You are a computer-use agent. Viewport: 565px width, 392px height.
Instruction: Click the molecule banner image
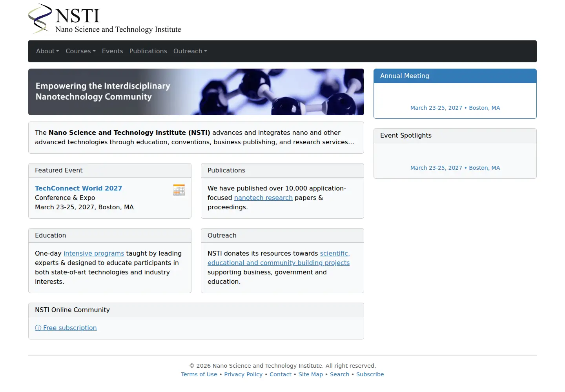(196, 92)
